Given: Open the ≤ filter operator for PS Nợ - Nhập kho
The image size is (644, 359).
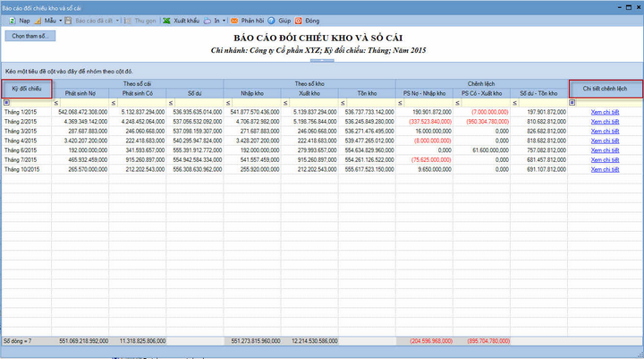Looking at the screenshot, I should (400, 103).
